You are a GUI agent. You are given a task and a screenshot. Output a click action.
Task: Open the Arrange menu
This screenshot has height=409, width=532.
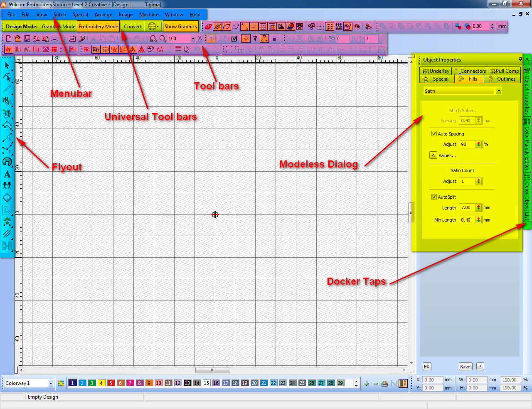click(x=103, y=15)
